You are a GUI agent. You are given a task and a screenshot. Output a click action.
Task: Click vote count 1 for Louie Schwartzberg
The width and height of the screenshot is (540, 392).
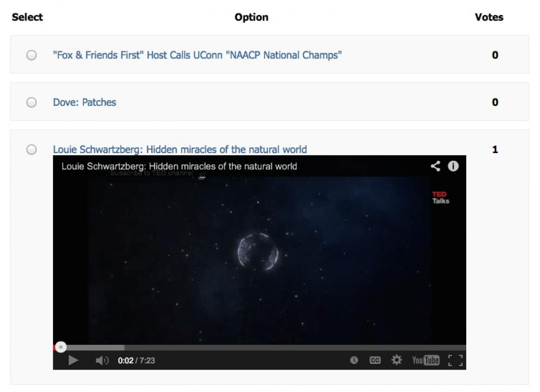coord(495,150)
